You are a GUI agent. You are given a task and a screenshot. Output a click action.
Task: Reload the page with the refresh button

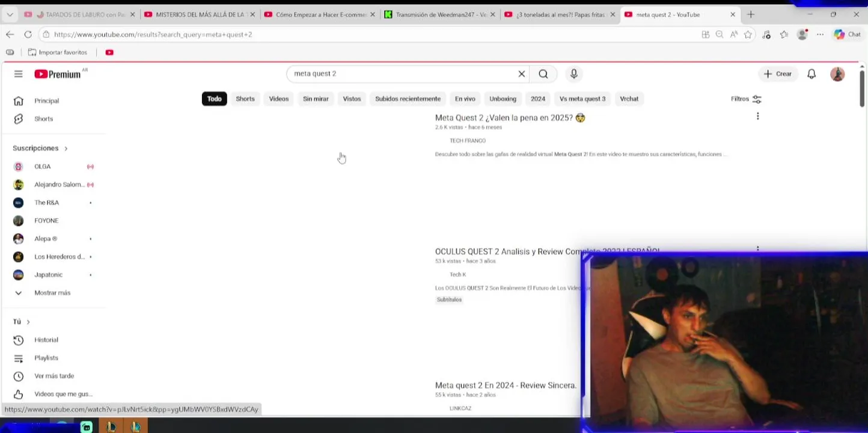coord(28,34)
